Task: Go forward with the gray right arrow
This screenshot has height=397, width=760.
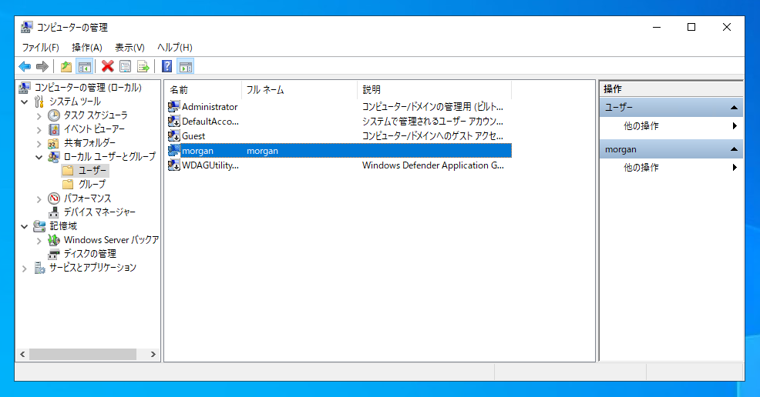Action: coord(42,66)
